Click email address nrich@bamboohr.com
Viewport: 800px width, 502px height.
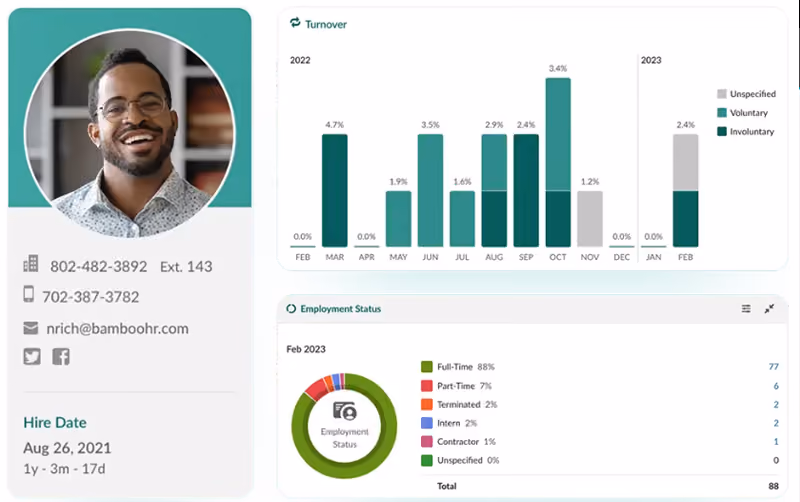[117, 329]
